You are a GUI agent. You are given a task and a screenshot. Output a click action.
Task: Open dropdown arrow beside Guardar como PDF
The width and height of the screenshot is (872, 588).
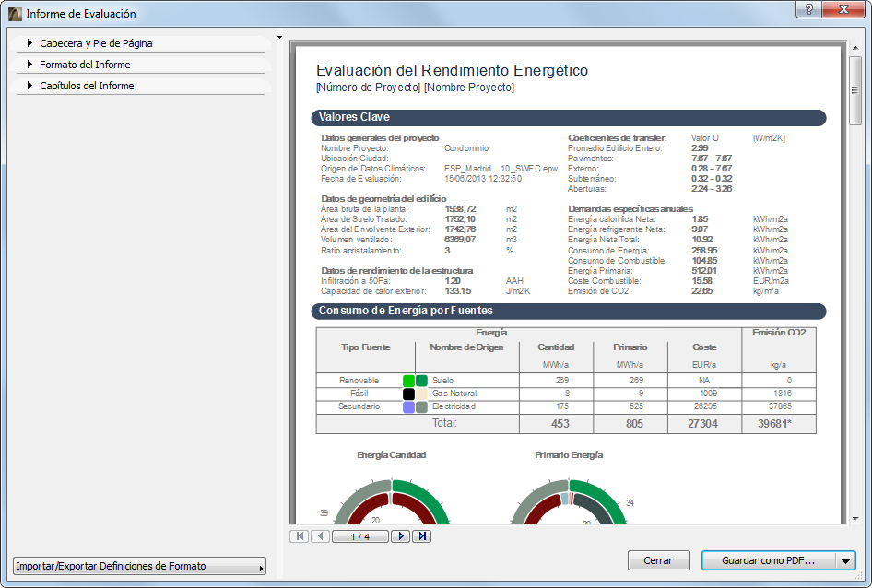845,560
